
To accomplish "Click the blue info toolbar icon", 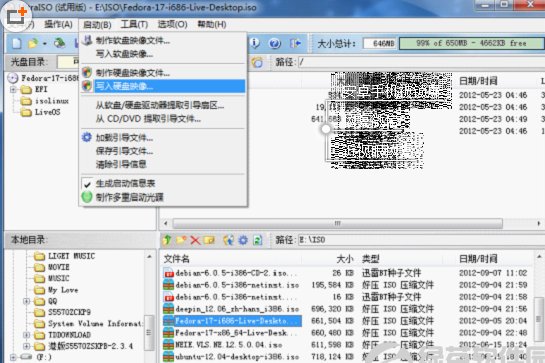I will click(x=255, y=43).
